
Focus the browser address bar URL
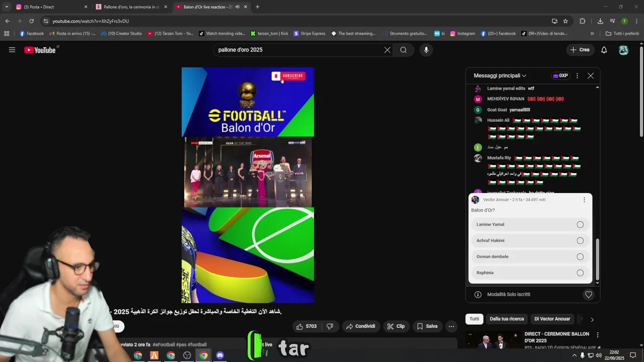[91, 21]
